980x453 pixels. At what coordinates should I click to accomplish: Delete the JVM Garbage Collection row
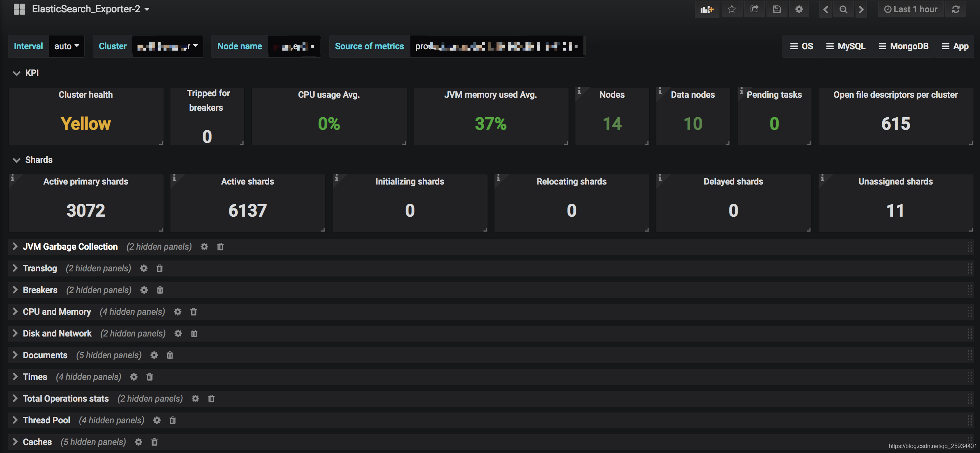[220, 246]
